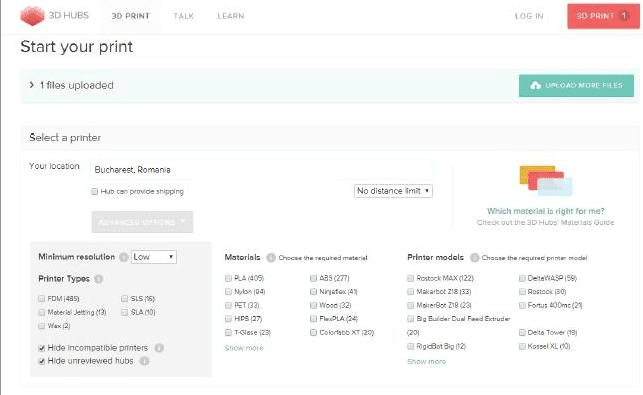Viewport: 643px width, 395px height.
Task: Click the cart count badge on 3D Print
Action: coord(624,16)
